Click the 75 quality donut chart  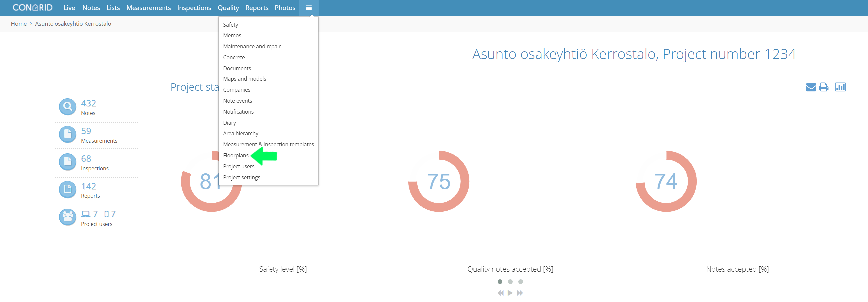pos(439,181)
